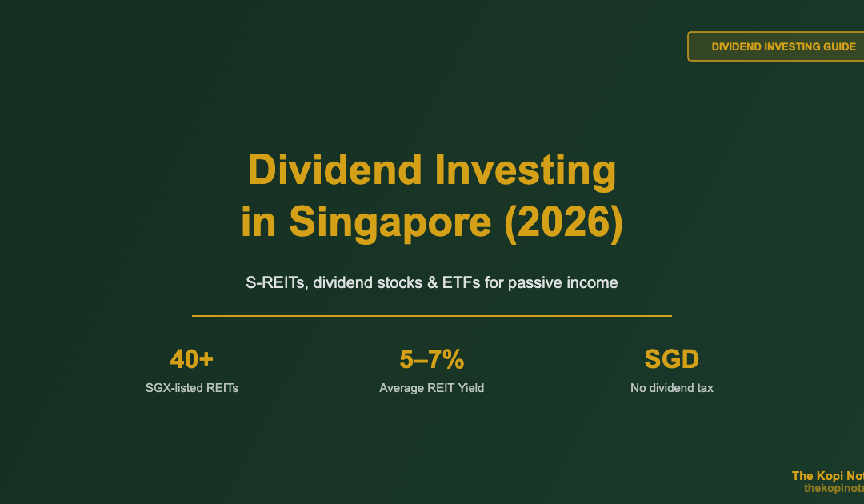
Task: Click the 'SGD' statistic
Action: (672, 359)
